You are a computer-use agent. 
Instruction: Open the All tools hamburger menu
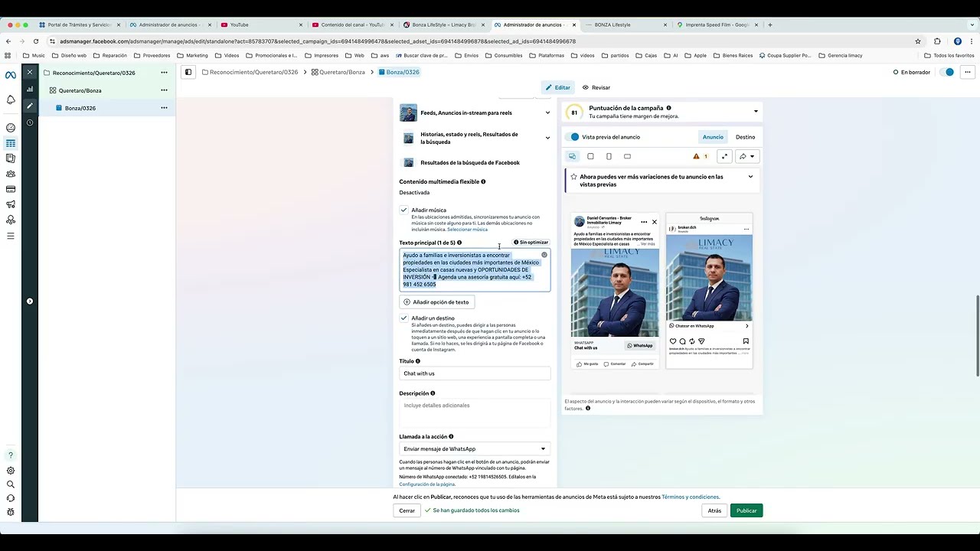(x=11, y=236)
